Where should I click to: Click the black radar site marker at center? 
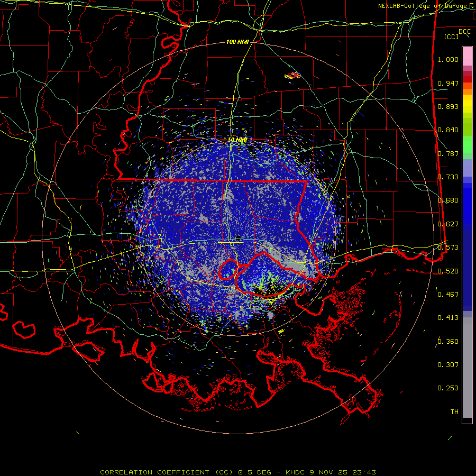tap(239, 237)
